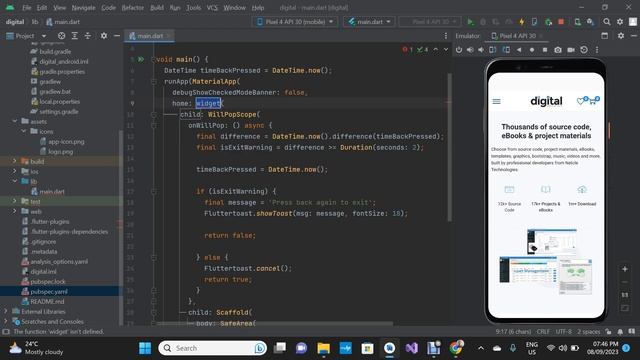The image size is (640, 360).
Task: Stop the running app with red square
Action: click(561, 22)
